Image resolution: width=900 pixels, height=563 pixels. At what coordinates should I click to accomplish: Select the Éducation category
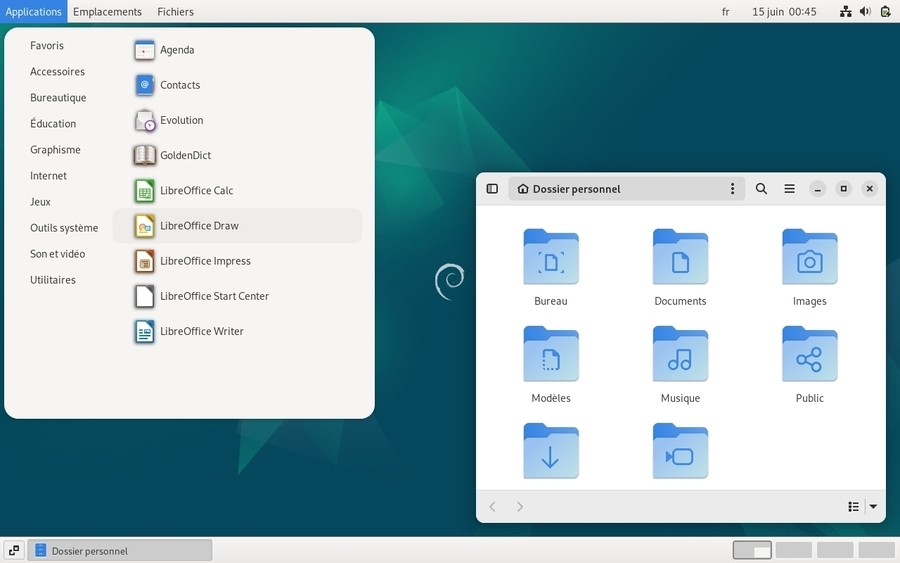pos(53,123)
